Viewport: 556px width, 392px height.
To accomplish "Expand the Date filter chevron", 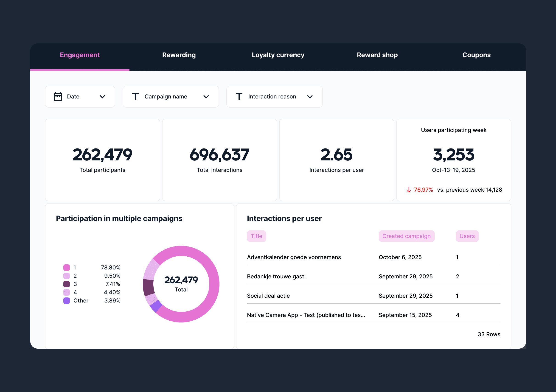I will (102, 97).
